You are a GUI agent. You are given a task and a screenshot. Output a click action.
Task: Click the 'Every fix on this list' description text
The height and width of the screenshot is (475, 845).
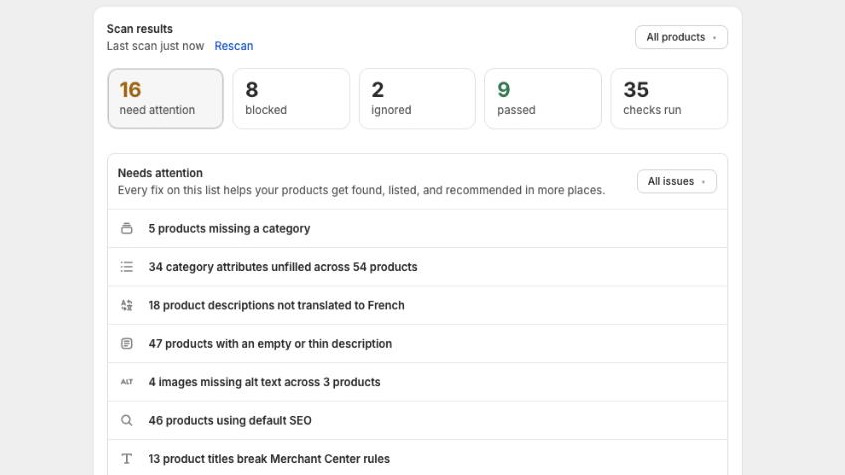coord(361,190)
